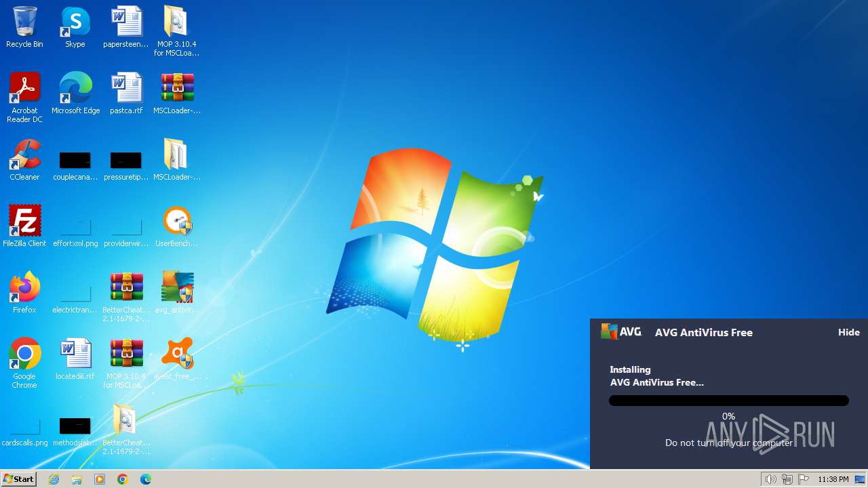Open the MSCLoader folder icon
This screenshot has height=488, width=868.
[x=176, y=160]
